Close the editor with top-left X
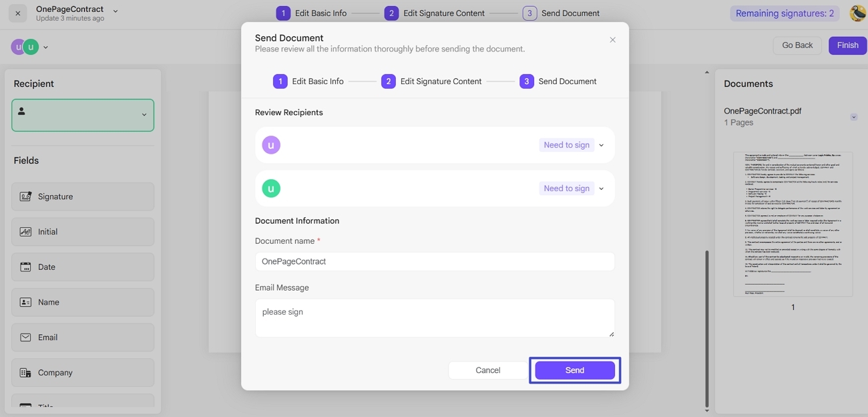 pyautogui.click(x=18, y=13)
